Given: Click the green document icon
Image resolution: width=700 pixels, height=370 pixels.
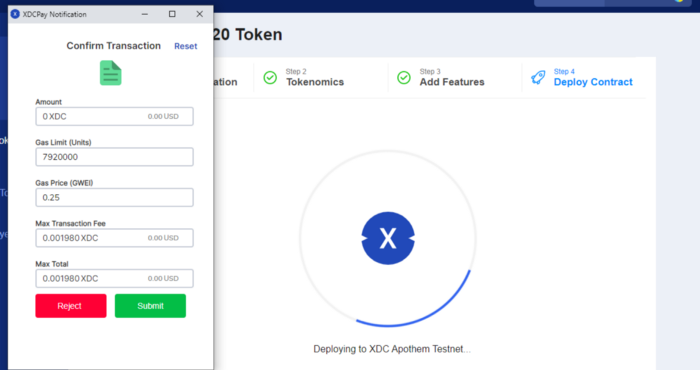Looking at the screenshot, I should [x=111, y=73].
